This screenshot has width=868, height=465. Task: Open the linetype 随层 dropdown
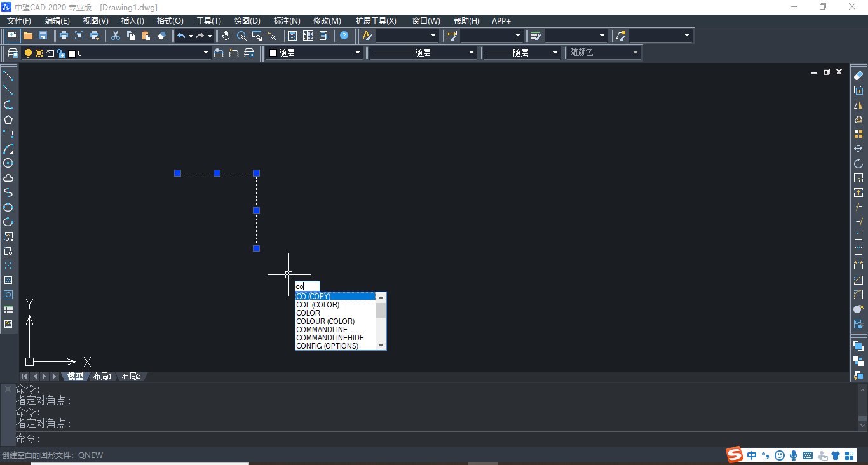pyautogui.click(x=471, y=53)
